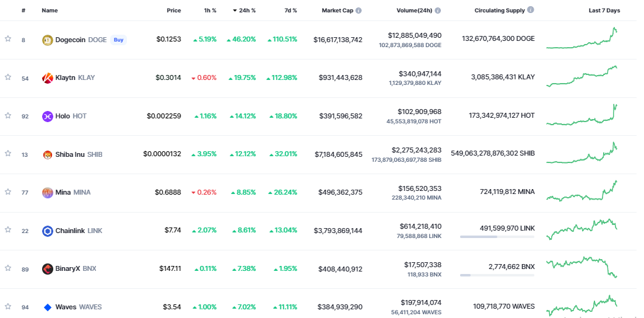Click the Dogecoin Buy button

click(118, 40)
